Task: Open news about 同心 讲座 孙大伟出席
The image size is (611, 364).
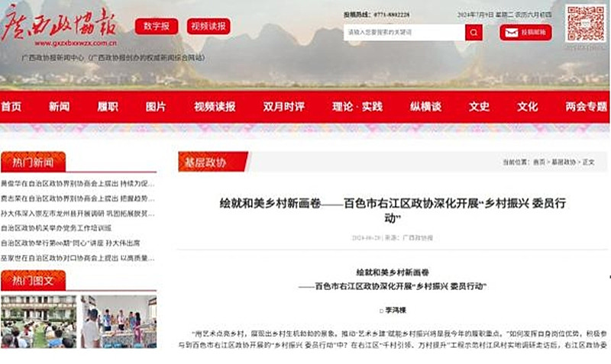Action: (70, 243)
